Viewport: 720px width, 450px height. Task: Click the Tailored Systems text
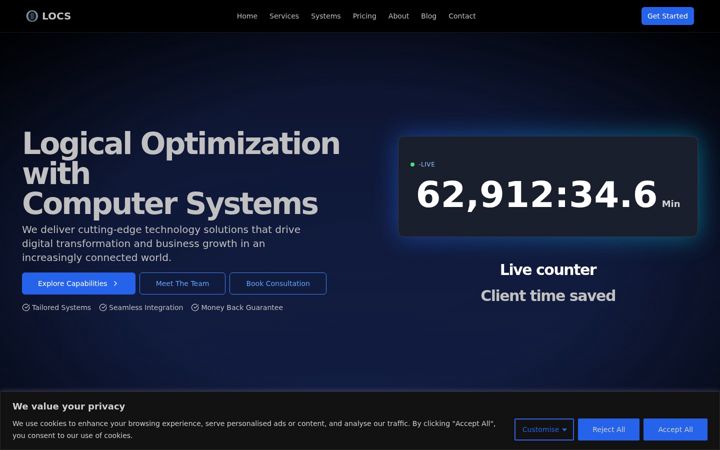(62, 308)
